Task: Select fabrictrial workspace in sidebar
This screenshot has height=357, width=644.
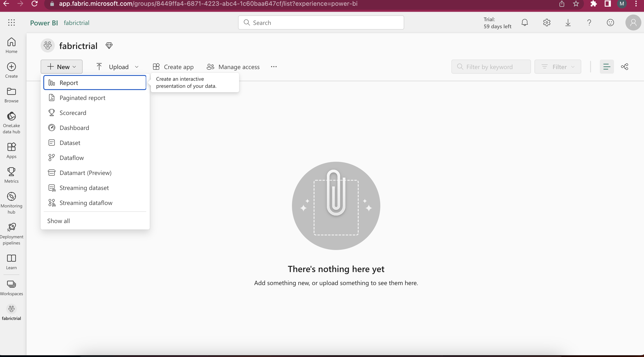Action: pyautogui.click(x=11, y=312)
